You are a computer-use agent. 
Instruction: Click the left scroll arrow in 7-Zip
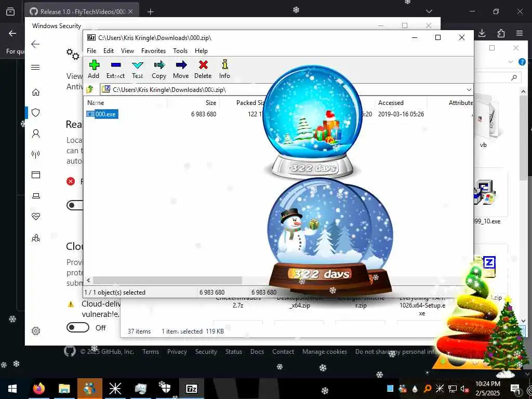tap(88, 280)
